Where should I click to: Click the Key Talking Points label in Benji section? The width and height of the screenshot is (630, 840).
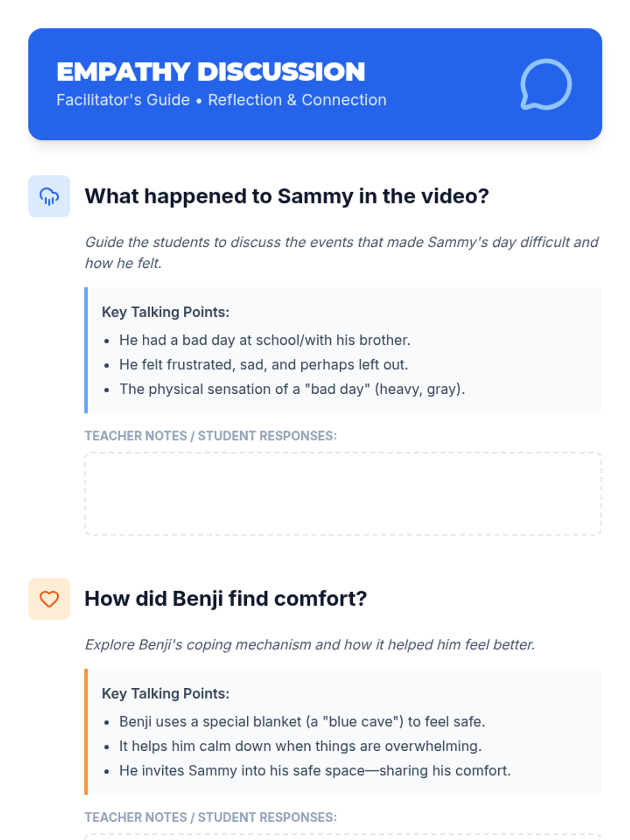click(165, 694)
